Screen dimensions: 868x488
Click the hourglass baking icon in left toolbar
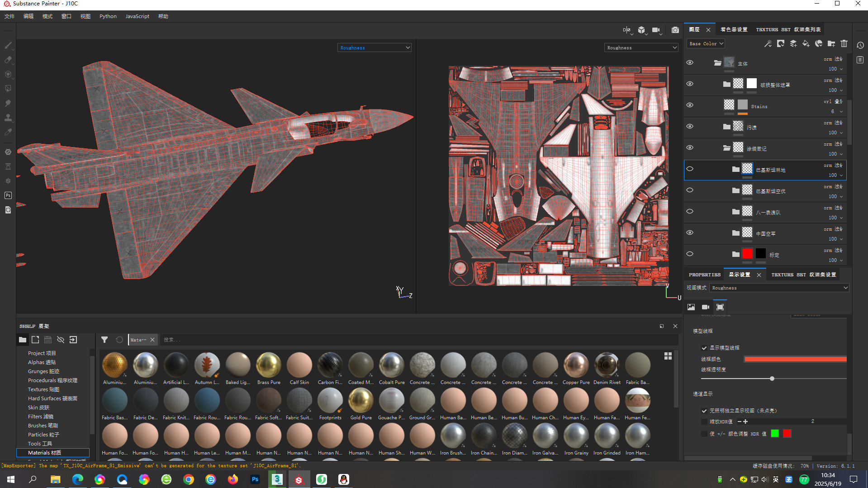coord(8,166)
